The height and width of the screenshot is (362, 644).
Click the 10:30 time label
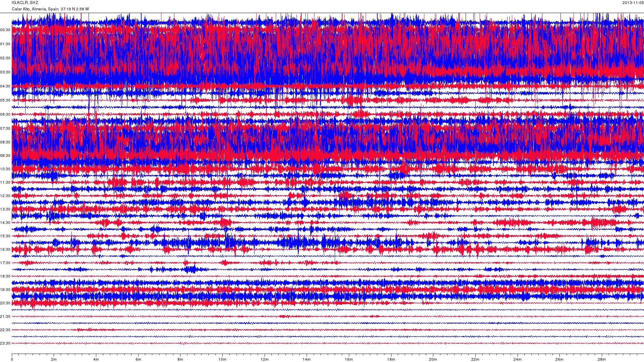(5, 169)
